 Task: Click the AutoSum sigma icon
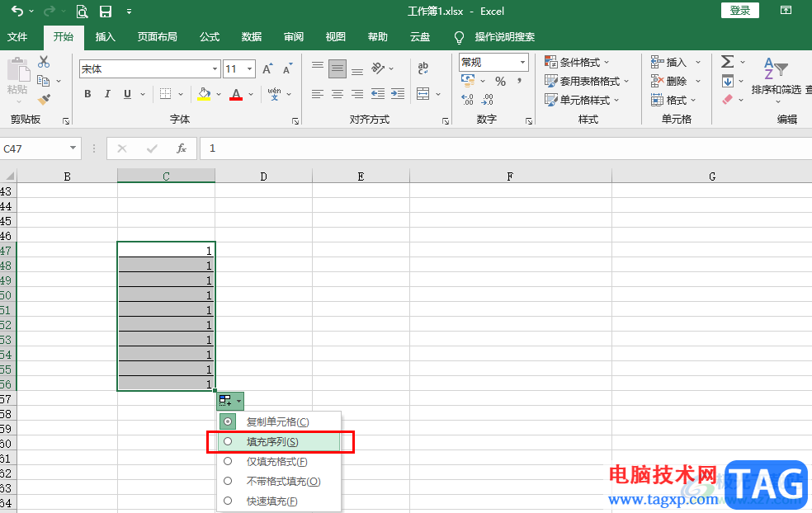tap(728, 62)
